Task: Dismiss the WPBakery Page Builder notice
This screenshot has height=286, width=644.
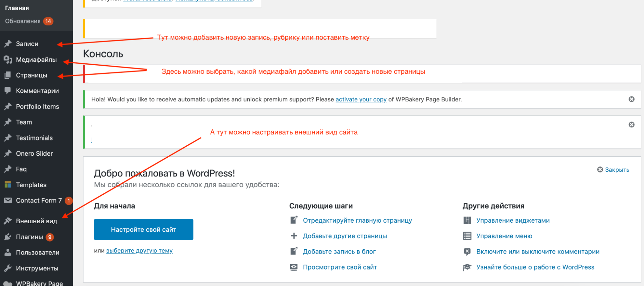Action: pos(631,99)
